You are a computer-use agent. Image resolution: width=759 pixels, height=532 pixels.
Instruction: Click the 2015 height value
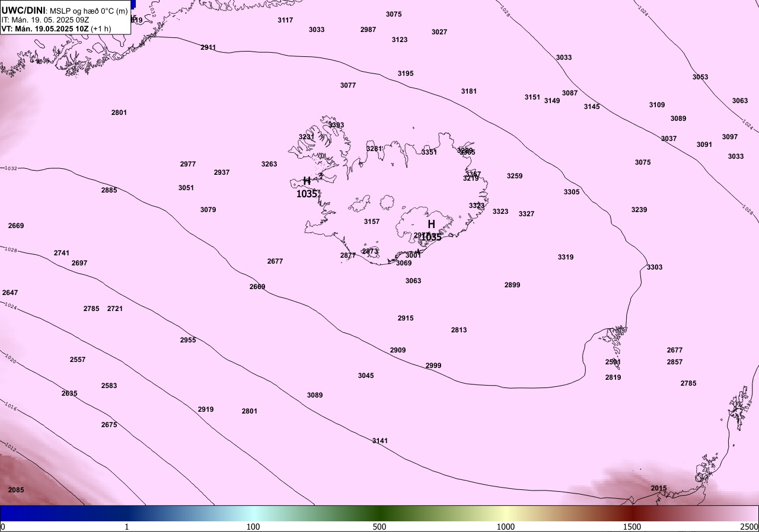659,488
